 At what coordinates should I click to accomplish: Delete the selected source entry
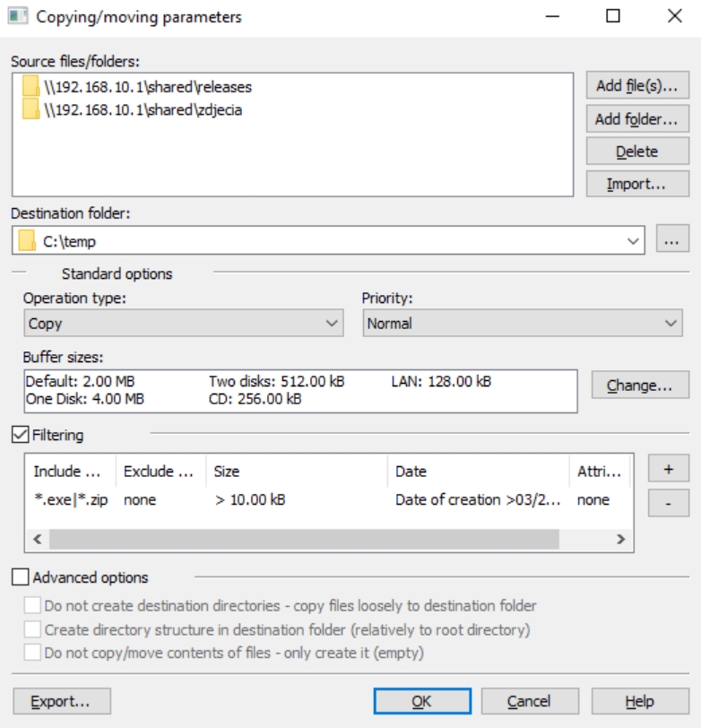point(637,152)
